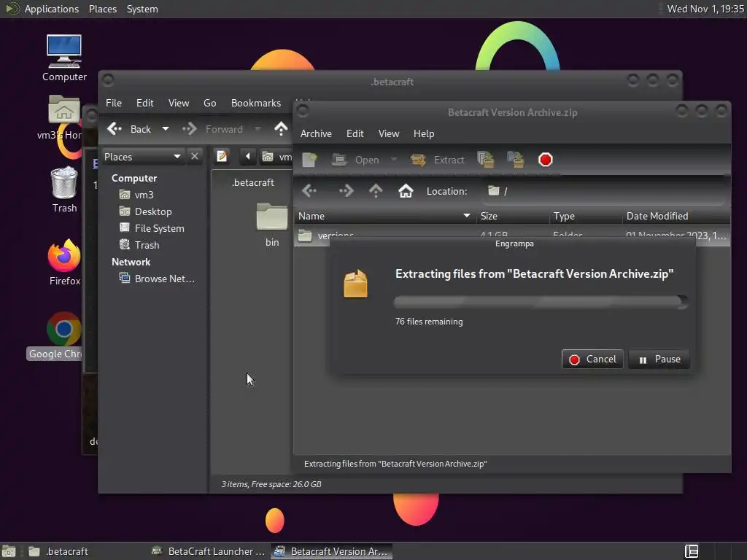Open the dropdown arrow next to Open

tap(393, 160)
